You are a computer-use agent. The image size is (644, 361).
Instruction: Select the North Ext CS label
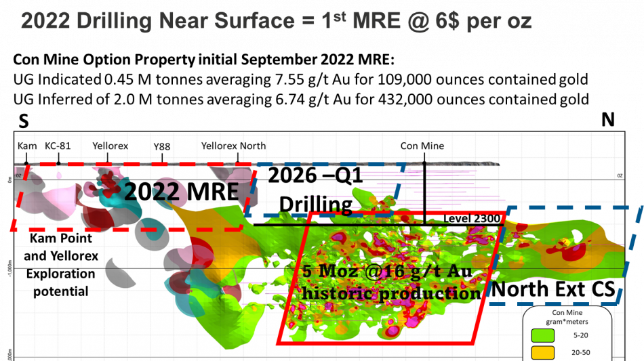pos(552,289)
